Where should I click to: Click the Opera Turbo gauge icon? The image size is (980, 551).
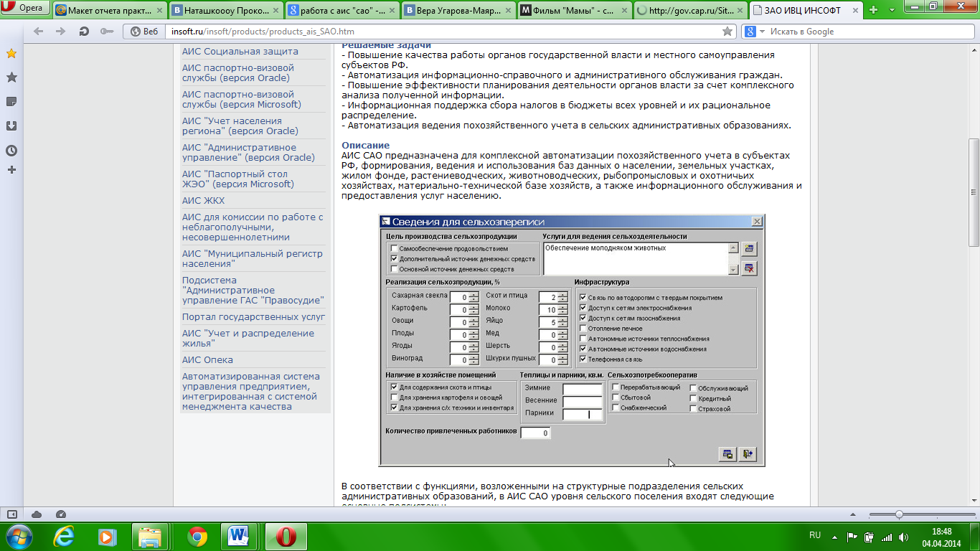pos(61,514)
